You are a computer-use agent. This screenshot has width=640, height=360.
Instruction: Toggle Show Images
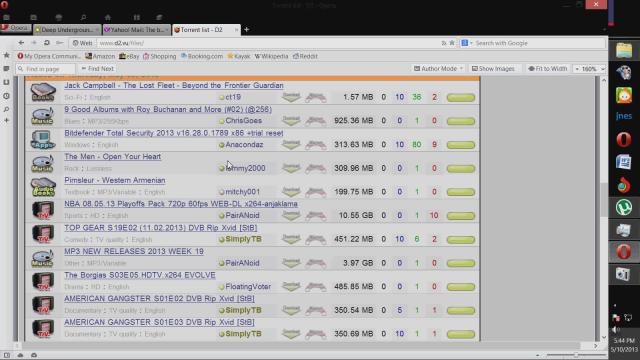click(x=493, y=69)
